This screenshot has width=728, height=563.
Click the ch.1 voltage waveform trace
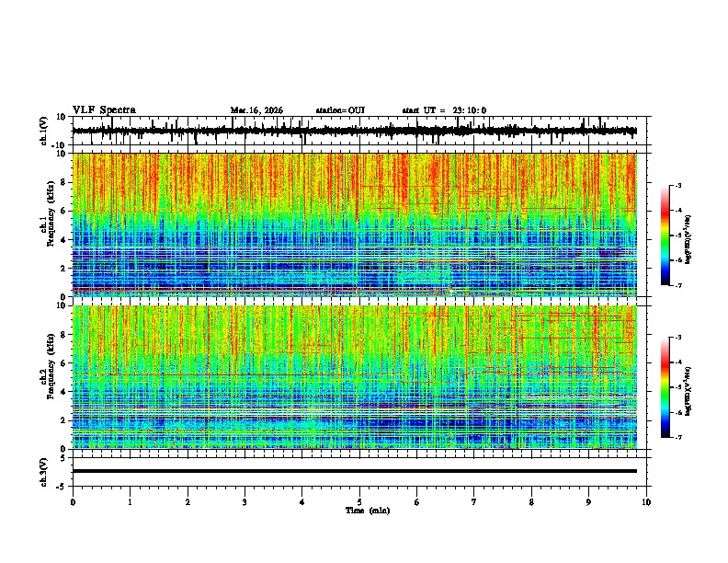point(354,131)
